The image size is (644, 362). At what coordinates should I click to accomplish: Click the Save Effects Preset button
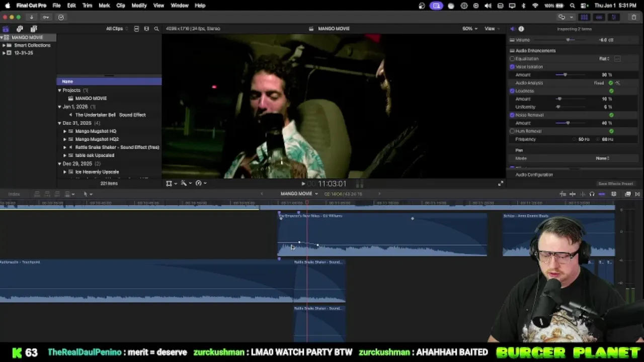tap(615, 184)
